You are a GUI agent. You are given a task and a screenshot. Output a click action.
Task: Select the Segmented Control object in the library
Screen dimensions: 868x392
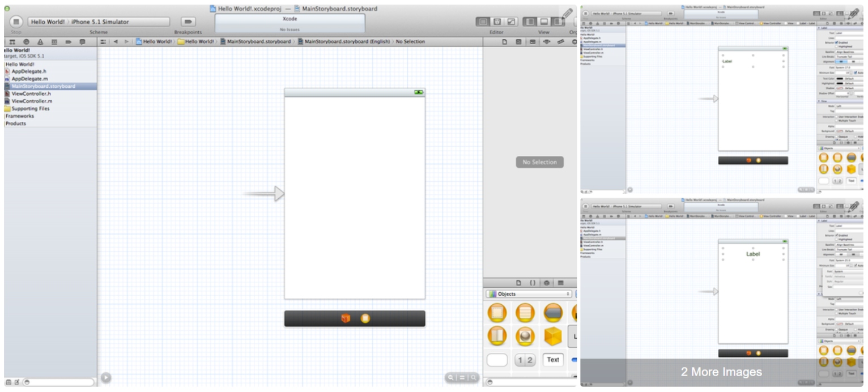click(x=525, y=360)
